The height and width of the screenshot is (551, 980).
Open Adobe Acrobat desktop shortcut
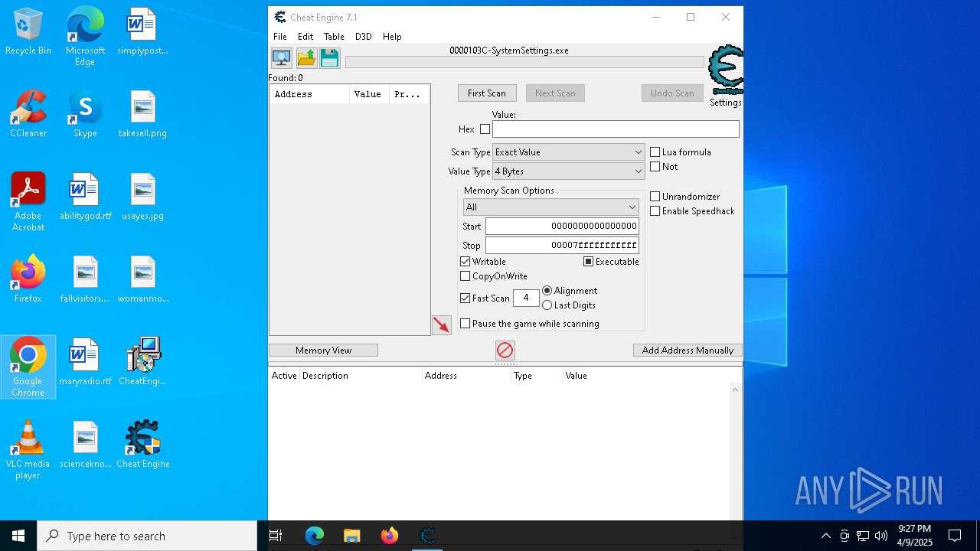(x=28, y=202)
